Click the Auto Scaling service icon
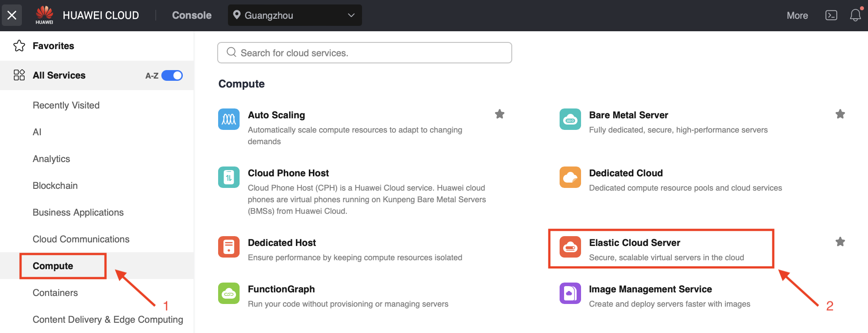The width and height of the screenshot is (868, 333). 229,119
